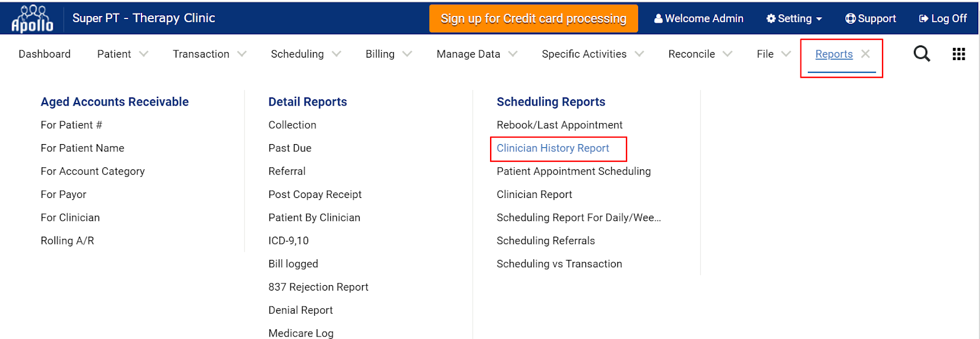The image size is (980, 339).
Task: Click the Support lifebuoy link
Action: coord(870,18)
